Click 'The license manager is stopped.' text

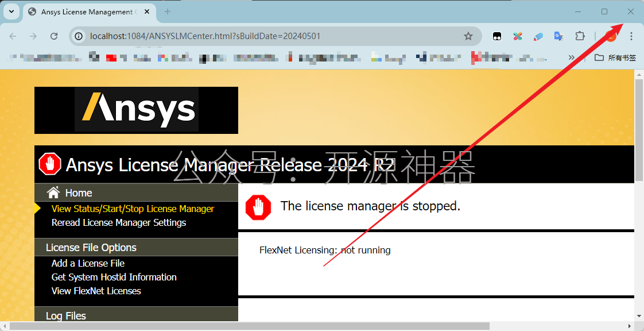[x=370, y=206]
